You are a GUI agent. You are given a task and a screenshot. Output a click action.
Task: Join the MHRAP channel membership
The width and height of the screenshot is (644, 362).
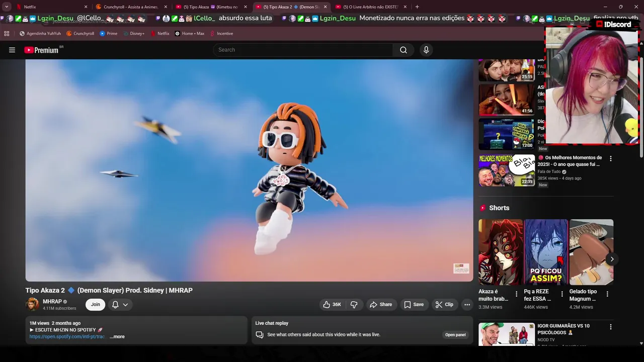tap(95, 304)
